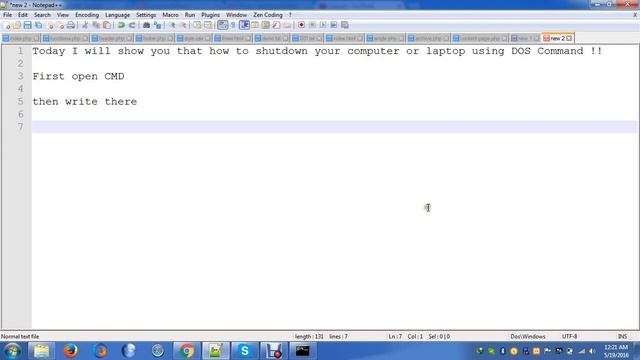Open Skype from the taskbar
The width and height of the screenshot is (640, 360).
click(x=244, y=351)
